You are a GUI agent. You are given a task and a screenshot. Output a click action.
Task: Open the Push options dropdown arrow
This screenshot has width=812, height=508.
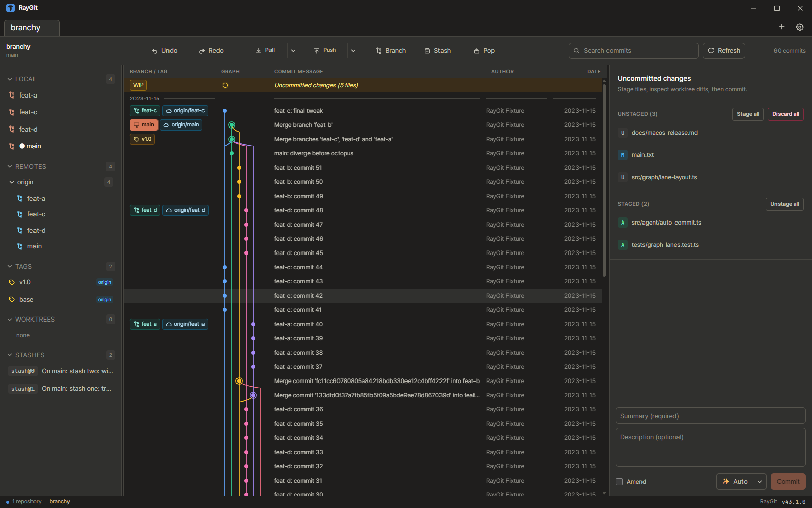tap(353, 51)
